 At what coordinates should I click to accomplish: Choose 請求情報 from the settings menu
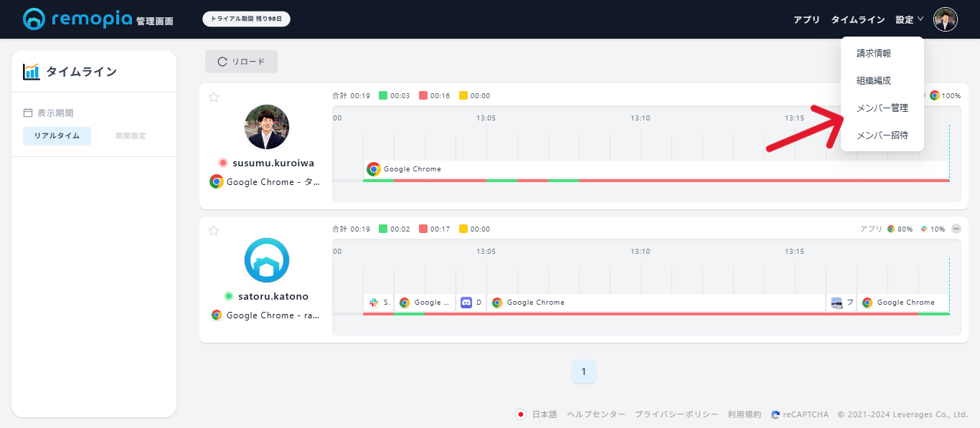point(874,53)
